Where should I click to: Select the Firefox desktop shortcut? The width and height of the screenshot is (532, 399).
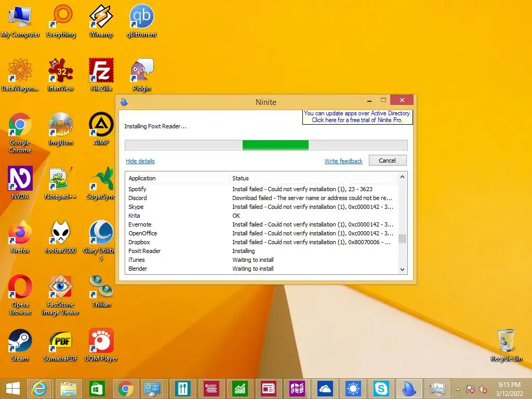tap(20, 237)
